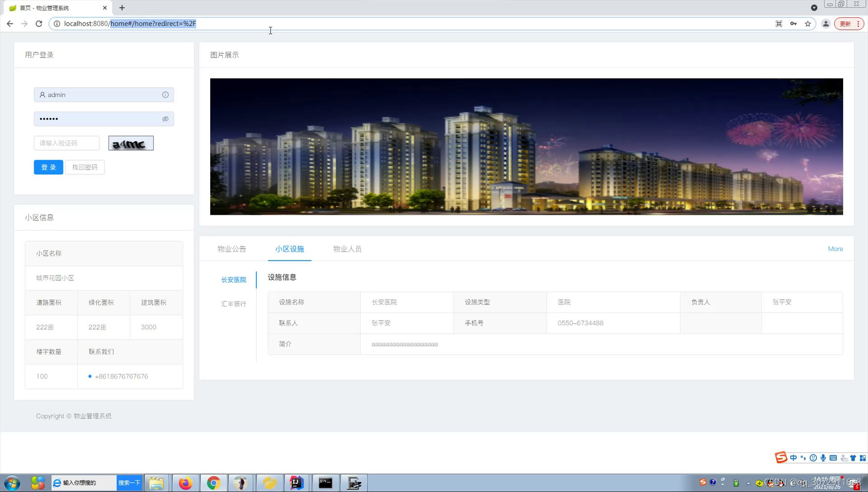
Task: Open the Sogou skin shirt icon
Action: pyautogui.click(x=853, y=458)
